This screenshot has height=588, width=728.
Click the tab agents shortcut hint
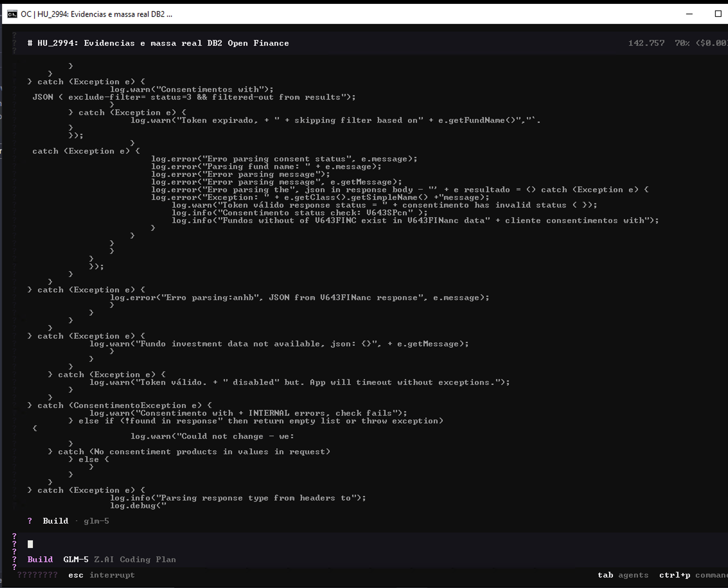tap(623, 575)
